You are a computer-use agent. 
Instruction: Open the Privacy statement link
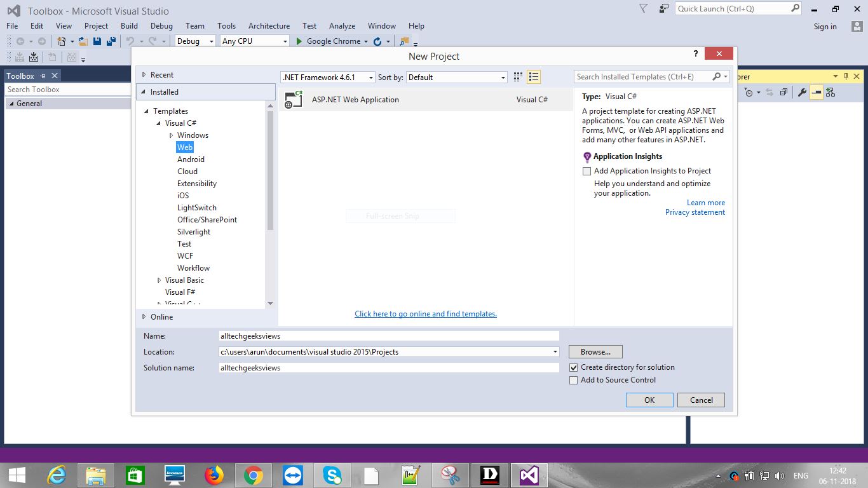[695, 212]
